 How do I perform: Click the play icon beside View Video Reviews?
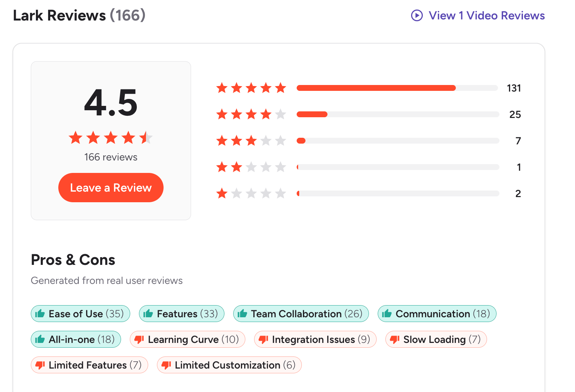point(417,15)
